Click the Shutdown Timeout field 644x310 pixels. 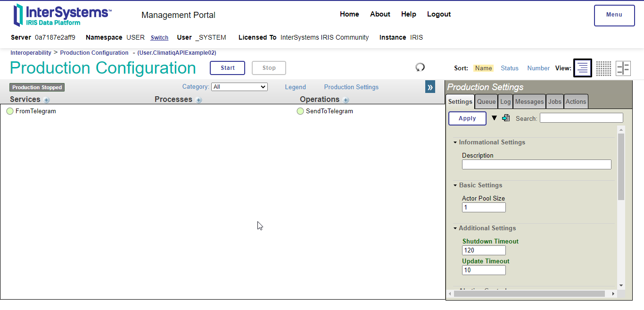484,251
